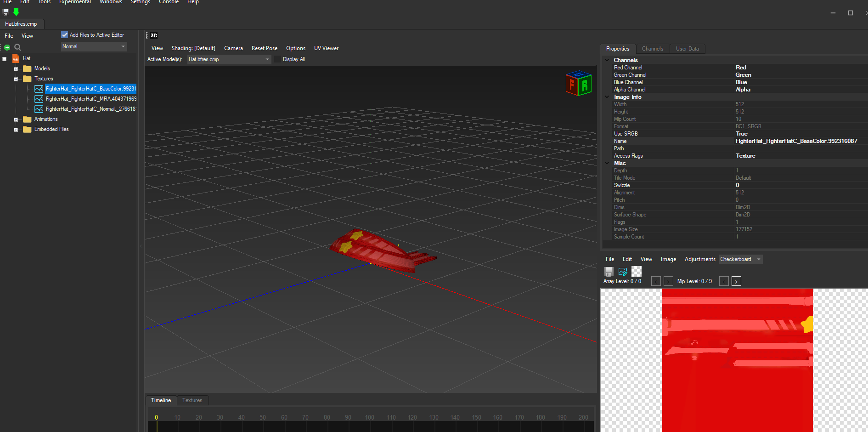Click the green add file icon

(x=6, y=47)
